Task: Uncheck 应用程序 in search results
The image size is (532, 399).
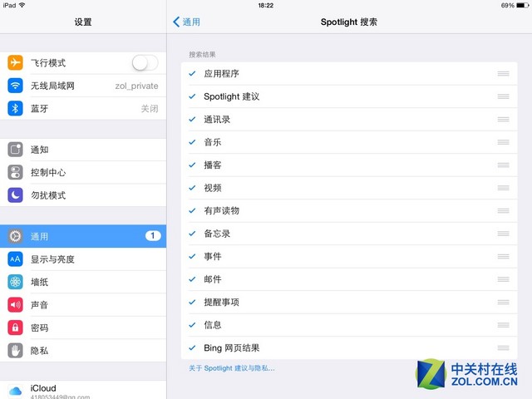Action: [x=192, y=73]
